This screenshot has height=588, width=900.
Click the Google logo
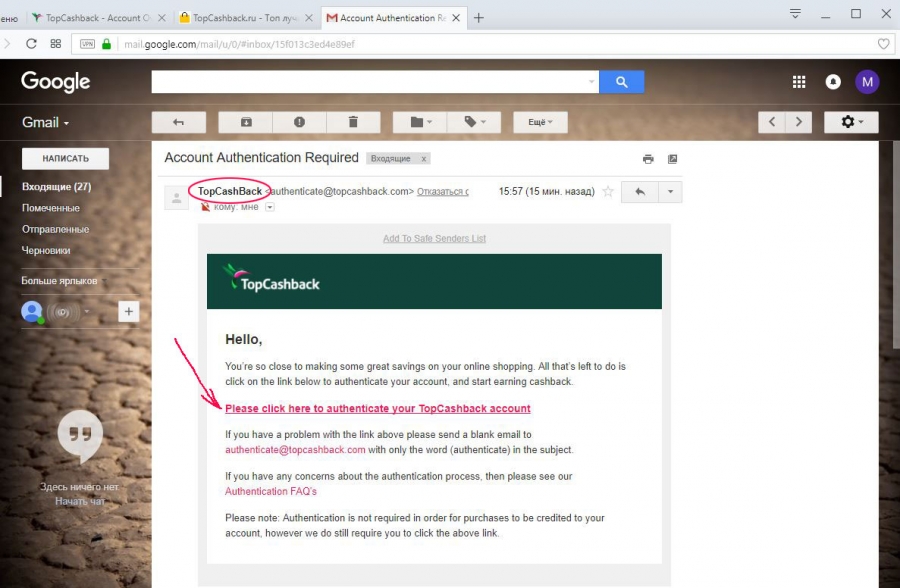[x=56, y=82]
